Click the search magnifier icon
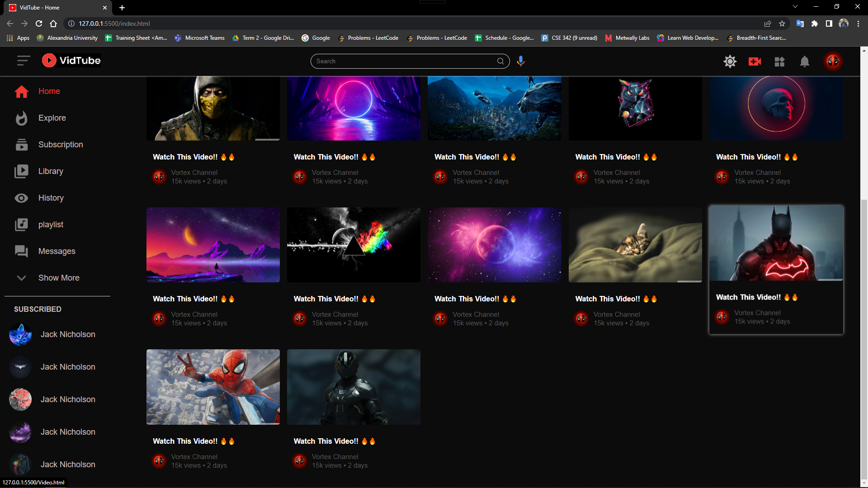The image size is (868, 488). point(500,61)
